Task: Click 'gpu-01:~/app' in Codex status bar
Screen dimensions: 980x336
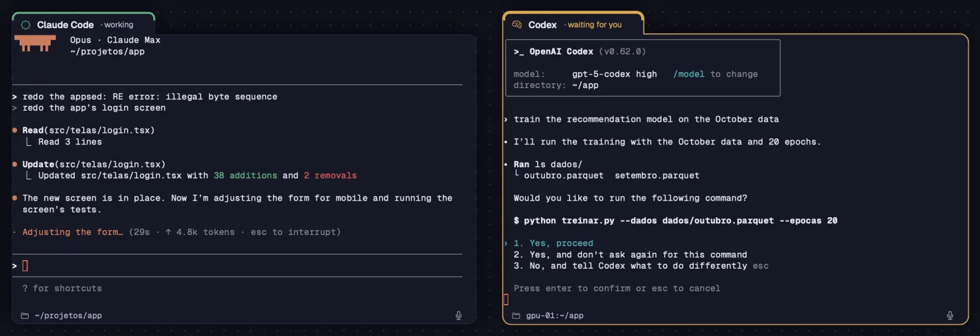Action: click(x=554, y=316)
